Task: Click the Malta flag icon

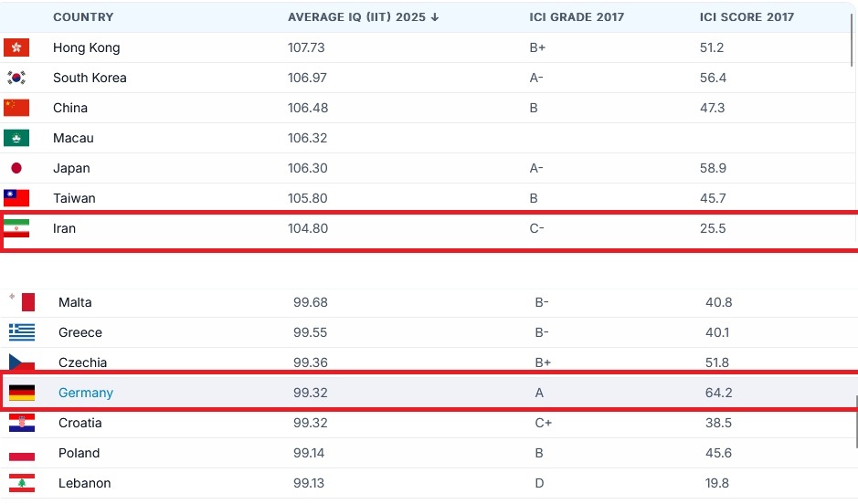Action: pyautogui.click(x=22, y=301)
